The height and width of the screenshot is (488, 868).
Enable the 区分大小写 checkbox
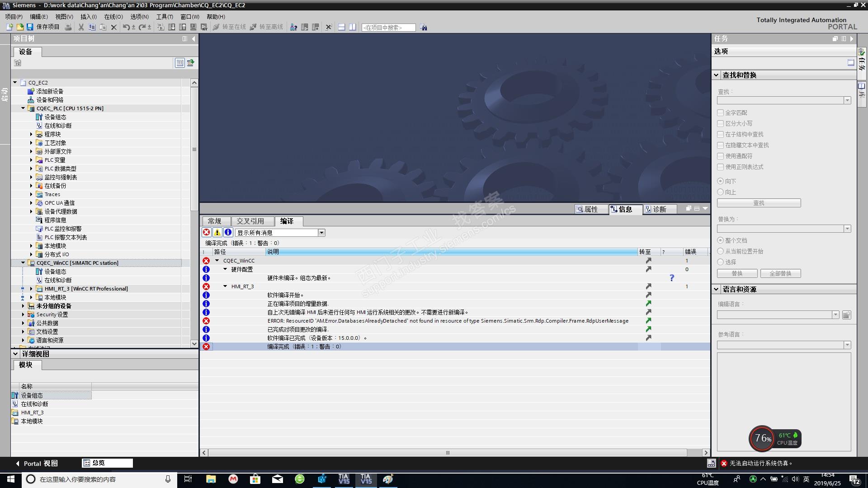pyautogui.click(x=721, y=123)
